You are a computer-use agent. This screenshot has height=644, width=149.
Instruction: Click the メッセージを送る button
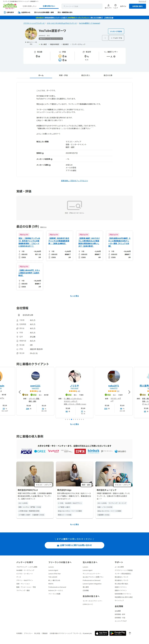(116, 31)
